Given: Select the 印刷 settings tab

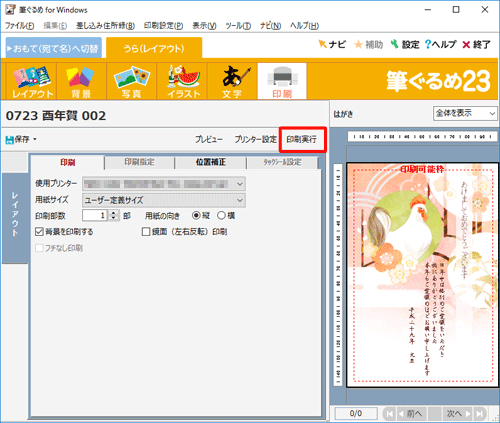Looking at the screenshot, I should pos(68,162).
